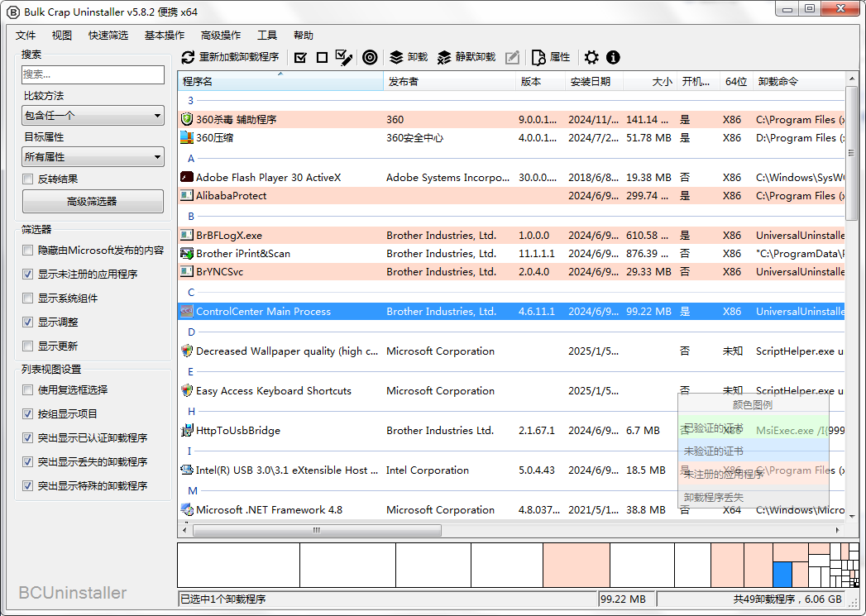Open the 比较方法 dropdown showing 包含任一个
Viewport: 866px width, 616px height.
93,116
